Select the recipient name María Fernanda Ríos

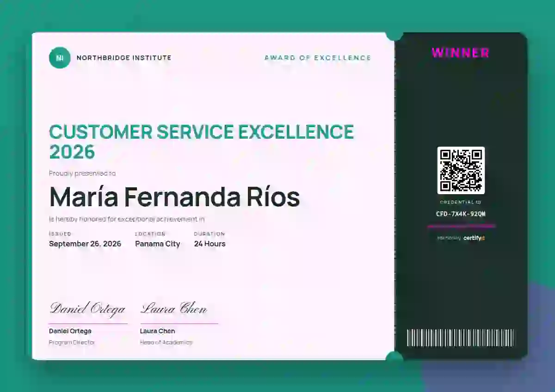(174, 197)
